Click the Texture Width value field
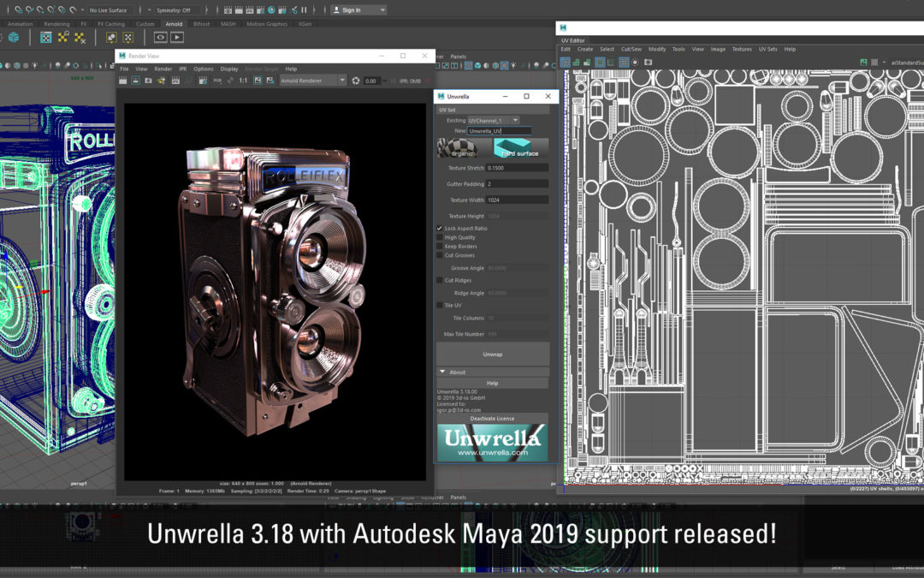Viewport: 924px width, 578px height. (518, 200)
